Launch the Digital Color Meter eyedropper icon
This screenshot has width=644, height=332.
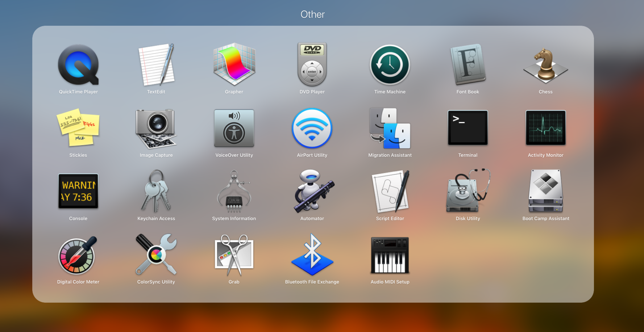click(78, 256)
